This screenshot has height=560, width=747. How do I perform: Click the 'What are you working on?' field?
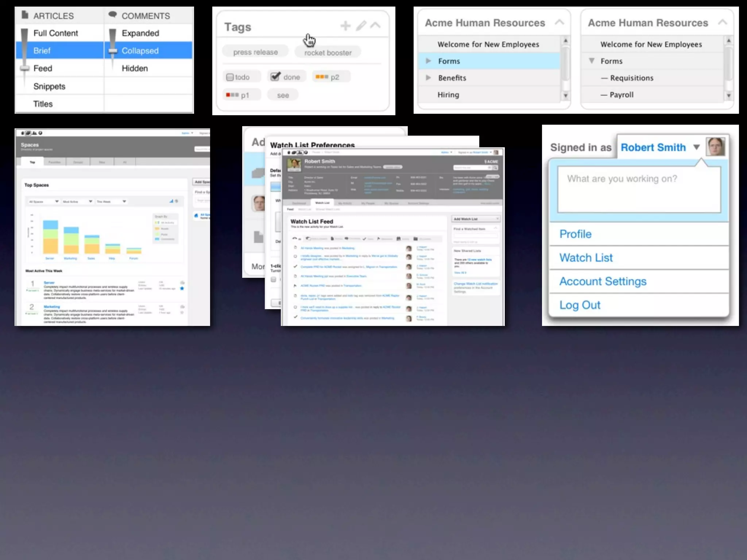[x=639, y=189]
